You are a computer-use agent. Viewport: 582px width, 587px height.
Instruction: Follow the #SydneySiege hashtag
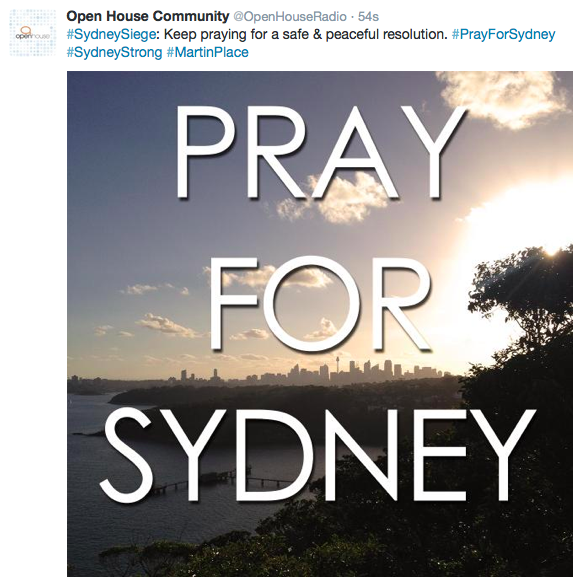pyautogui.click(x=111, y=34)
